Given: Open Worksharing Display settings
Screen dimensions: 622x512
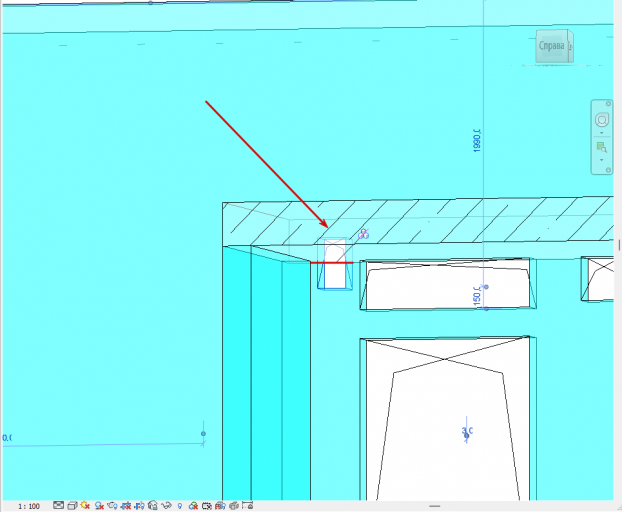Looking at the screenshot, I should click(x=193, y=506).
